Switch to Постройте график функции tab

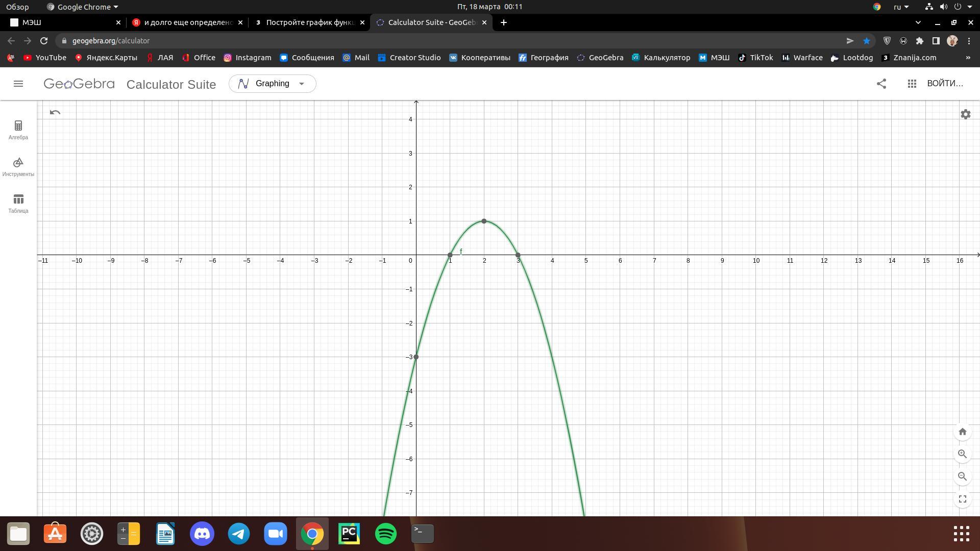[309, 22]
